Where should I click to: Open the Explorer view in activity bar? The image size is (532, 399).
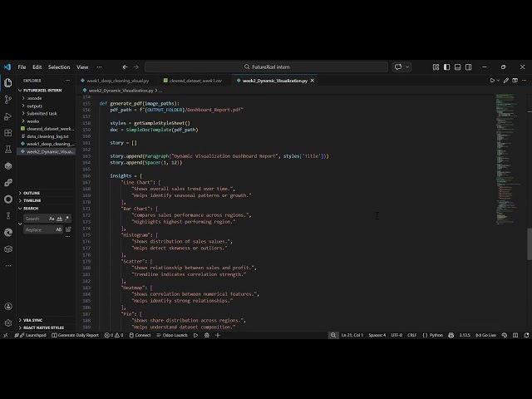8,83
